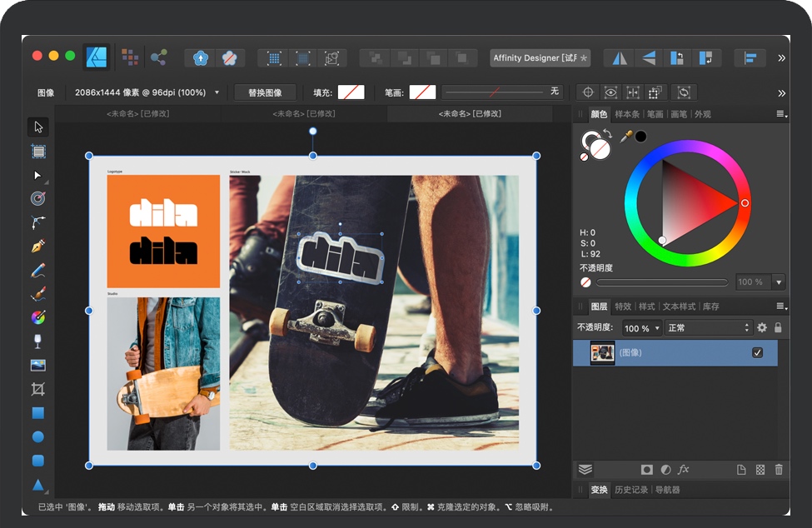Image resolution: width=812 pixels, height=528 pixels.
Task: Click the flip horizontal toolbar icon
Action: [619, 58]
